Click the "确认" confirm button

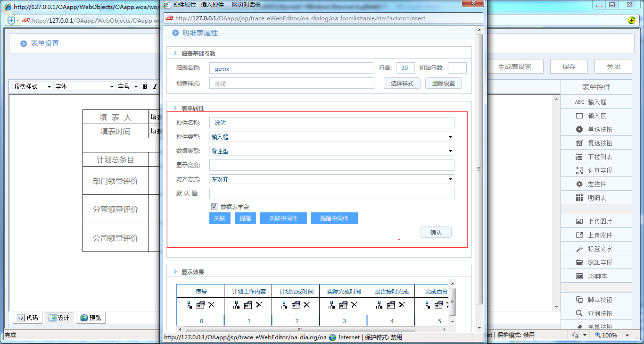click(x=436, y=232)
